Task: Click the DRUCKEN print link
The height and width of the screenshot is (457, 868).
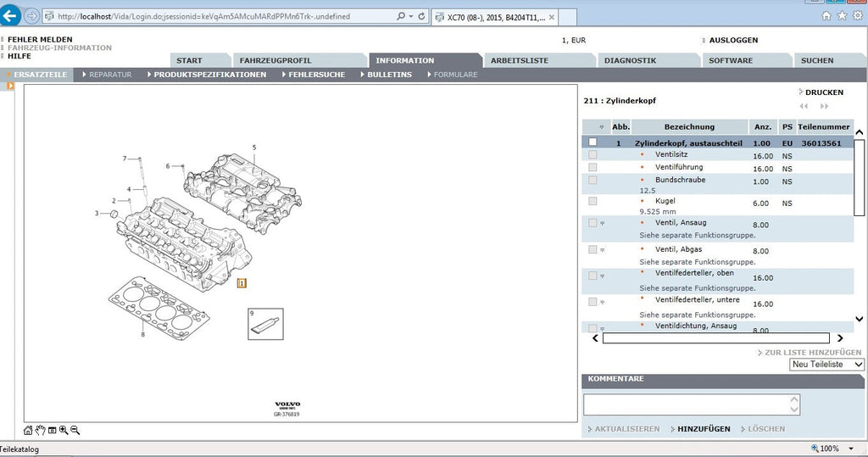Action: [x=821, y=92]
